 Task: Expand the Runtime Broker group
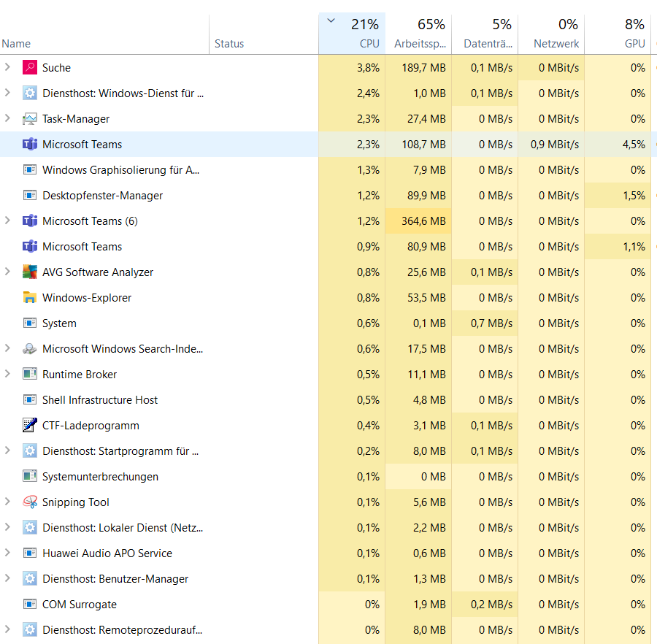click(x=7, y=374)
